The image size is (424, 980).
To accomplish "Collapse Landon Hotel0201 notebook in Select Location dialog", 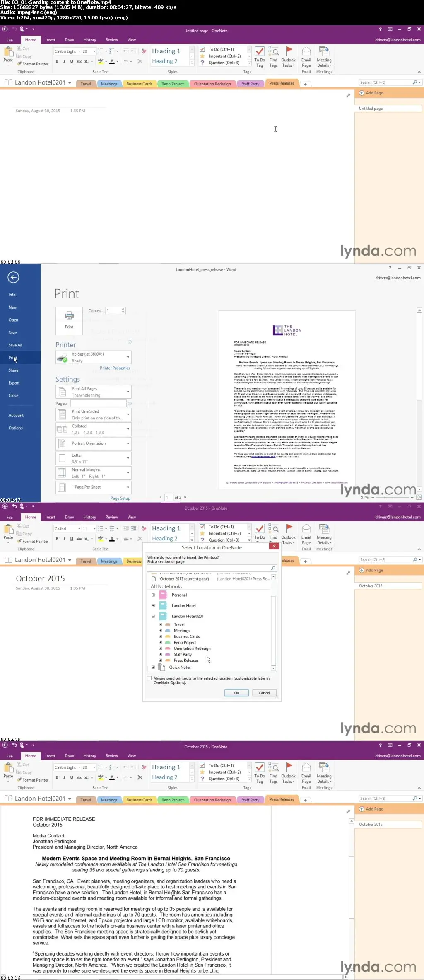I will point(153,616).
